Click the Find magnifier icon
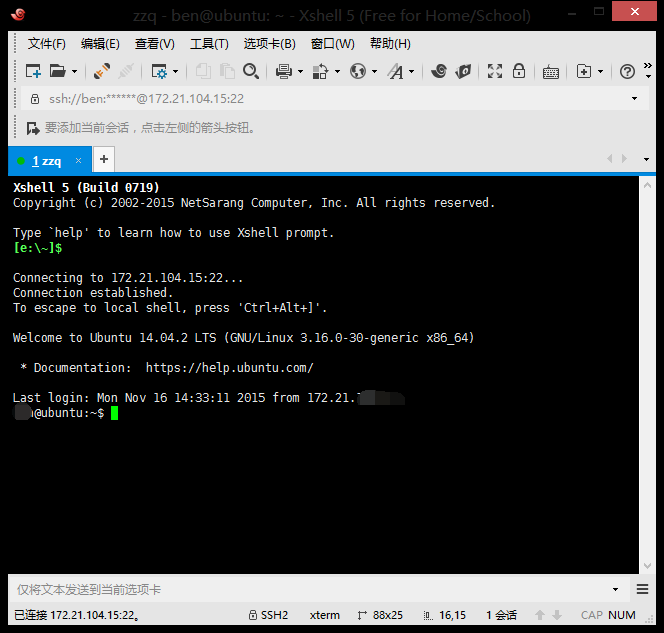The height and width of the screenshot is (633, 664). click(251, 71)
